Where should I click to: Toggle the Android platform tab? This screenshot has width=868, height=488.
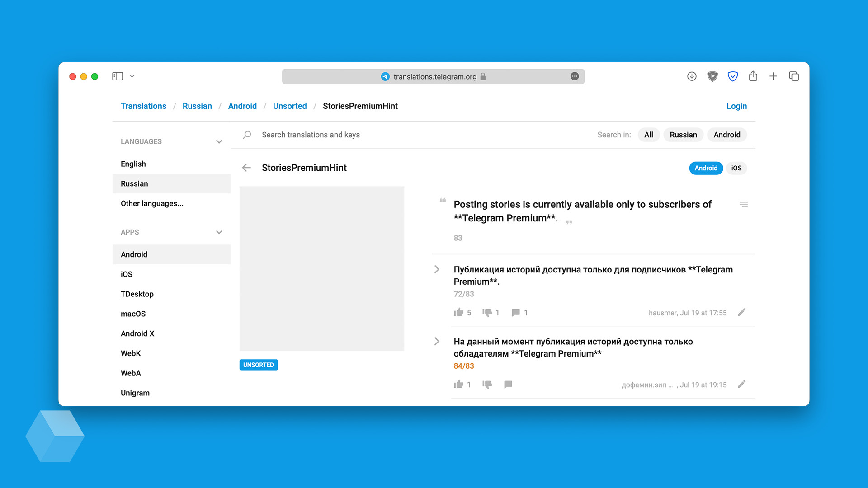706,168
